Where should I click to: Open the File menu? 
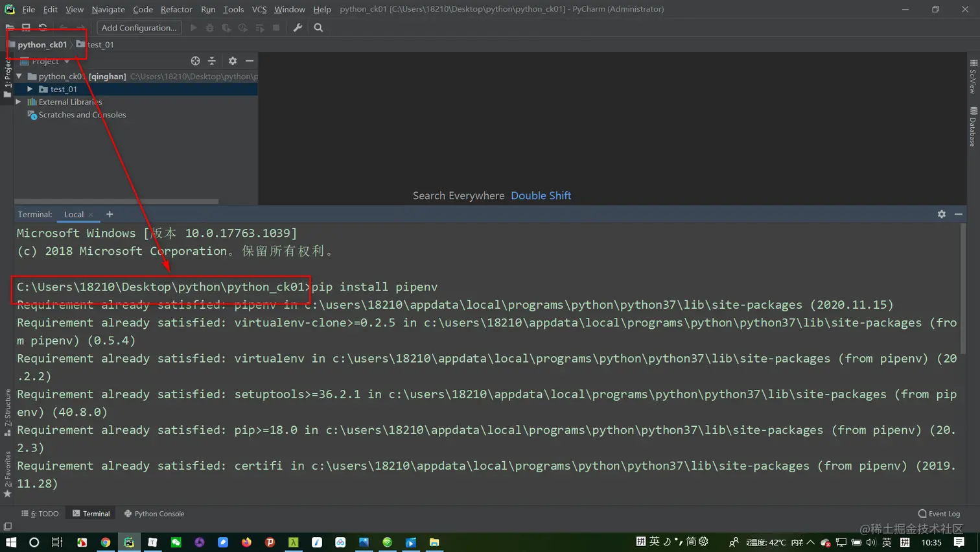pyautogui.click(x=29, y=9)
